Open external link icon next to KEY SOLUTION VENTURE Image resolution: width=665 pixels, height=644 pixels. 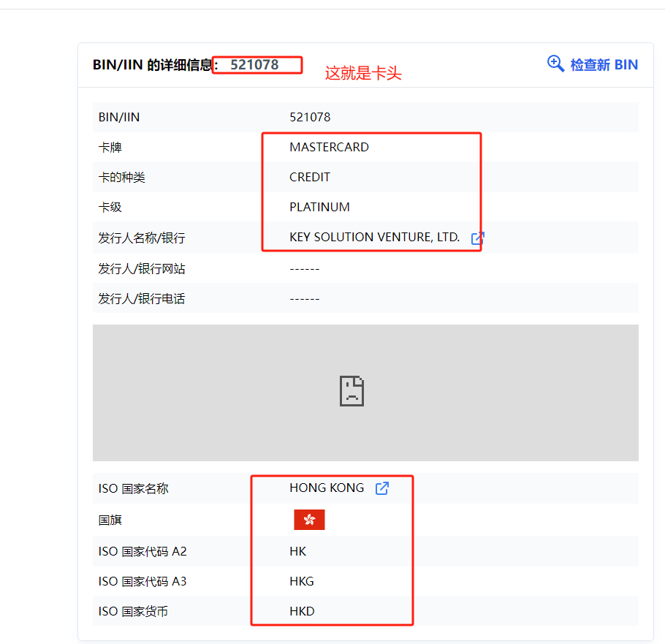[x=479, y=238]
